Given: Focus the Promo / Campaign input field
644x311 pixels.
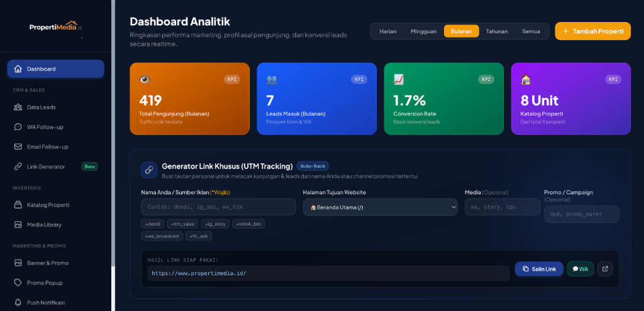Looking at the screenshot, I should pyautogui.click(x=582, y=214).
